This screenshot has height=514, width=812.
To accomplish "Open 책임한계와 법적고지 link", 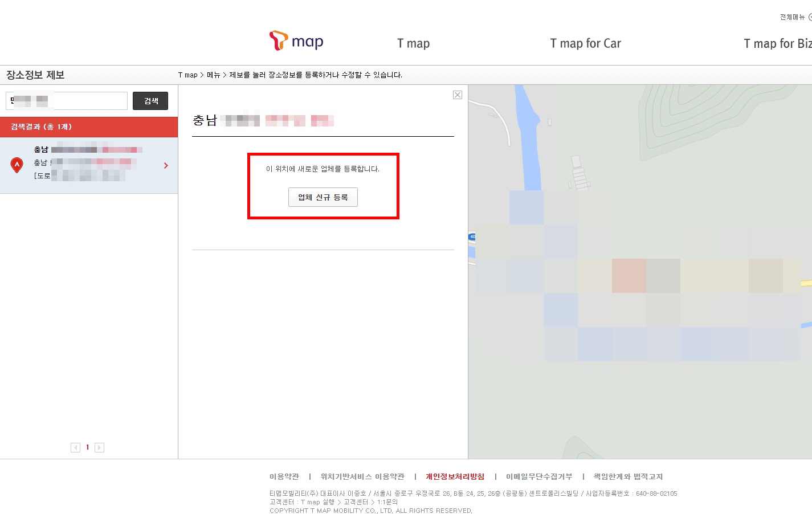I will (628, 476).
